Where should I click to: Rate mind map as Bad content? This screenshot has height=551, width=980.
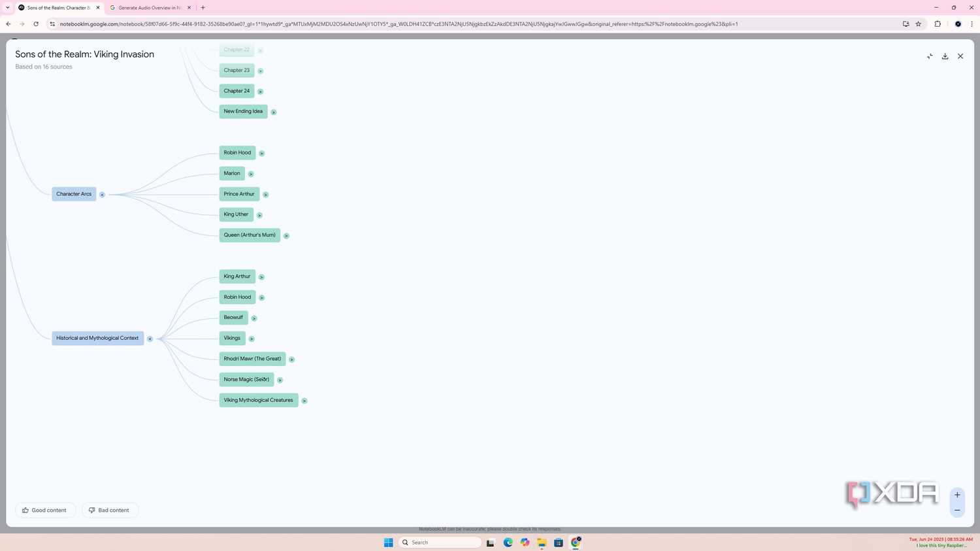(x=110, y=510)
